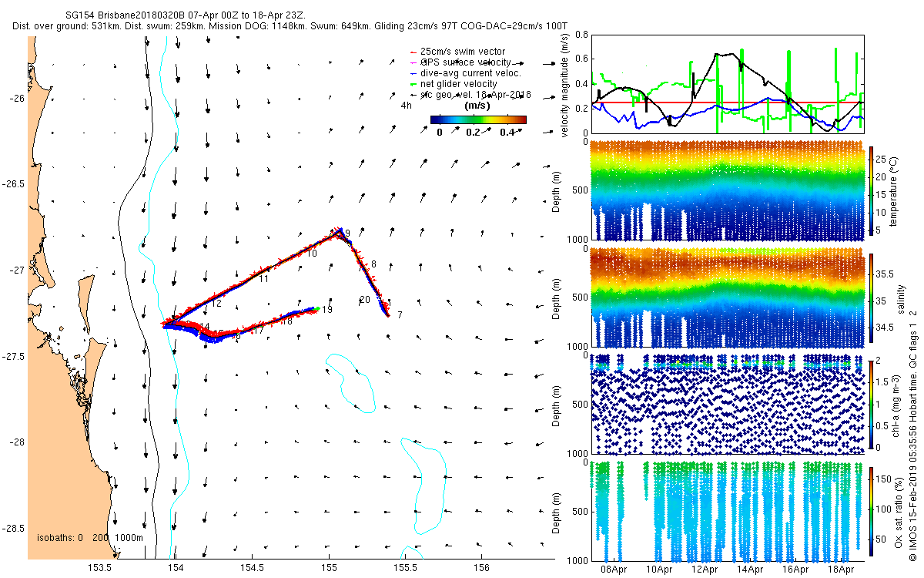Click the '0.4' tick under the velocity colorbar
Image resolution: width=924 pixels, height=578 pixels.
tap(508, 132)
